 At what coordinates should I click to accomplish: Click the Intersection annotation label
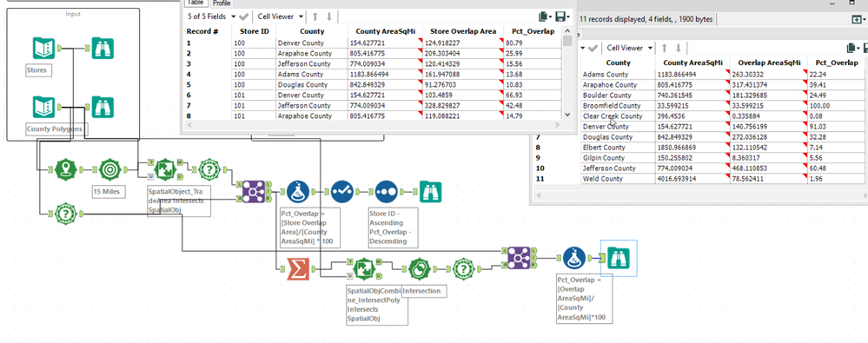pyautogui.click(x=423, y=291)
